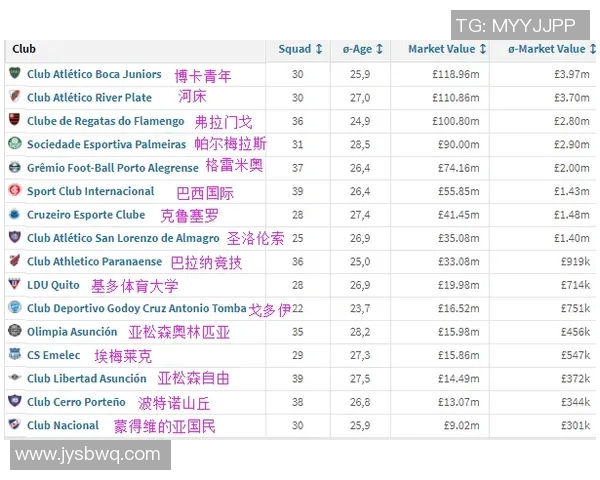This screenshot has width=600, height=480.
Task: Sort table by ø-Age column
Action: click(364, 49)
